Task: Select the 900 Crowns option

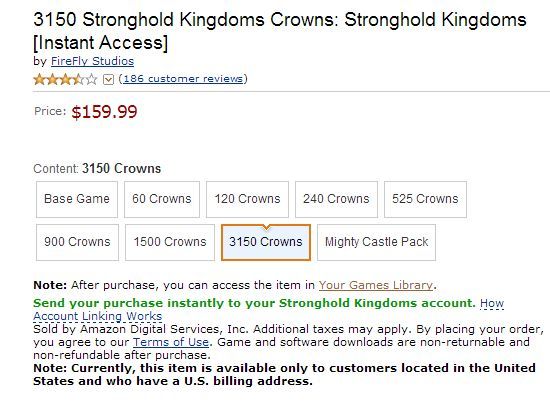Action: (77, 242)
